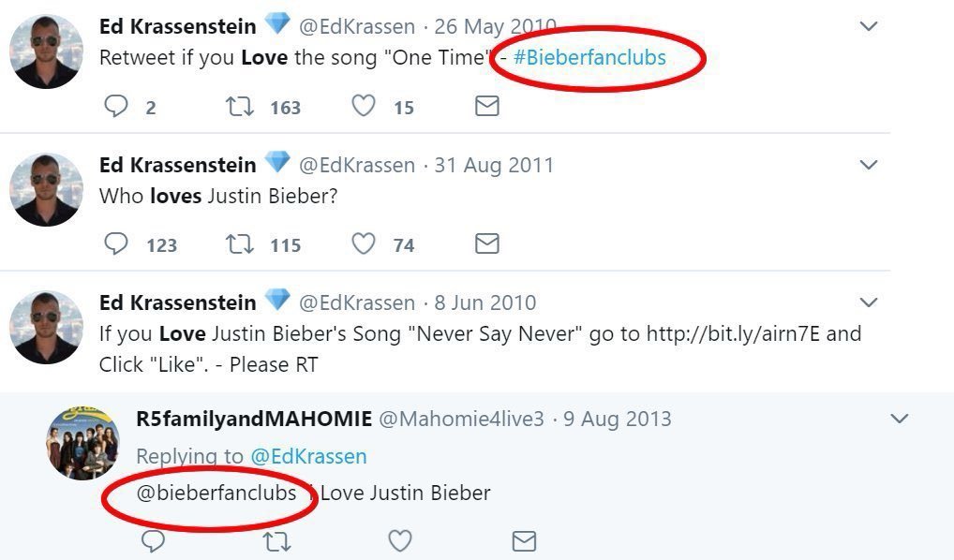
Task: Retweet "Who loves Justin Bieber?" tweet
Action: coord(240,244)
